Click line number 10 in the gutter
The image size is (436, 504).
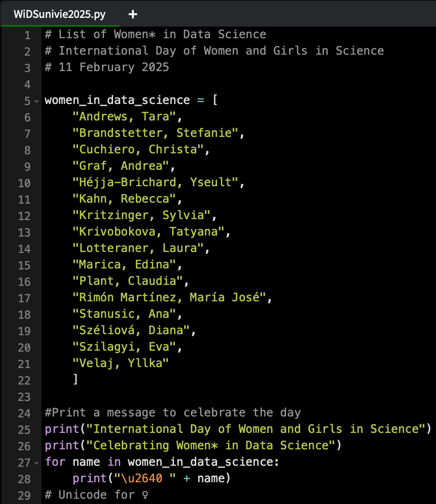click(x=24, y=183)
